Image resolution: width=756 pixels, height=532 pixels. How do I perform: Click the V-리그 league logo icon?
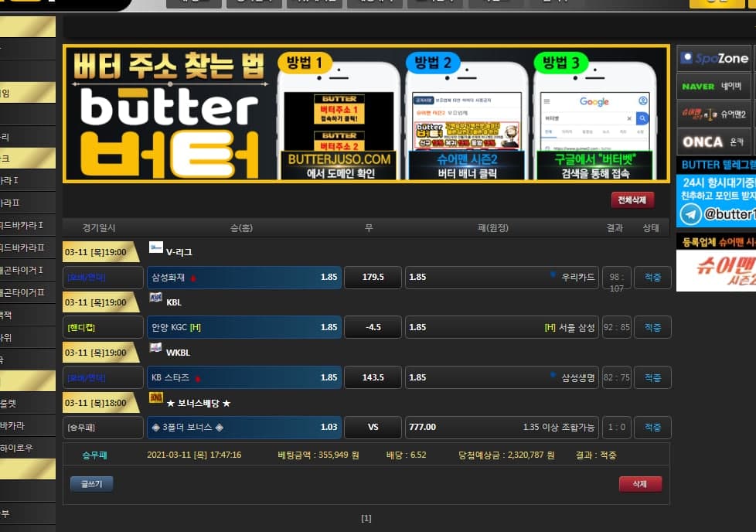(x=155, y=248)
